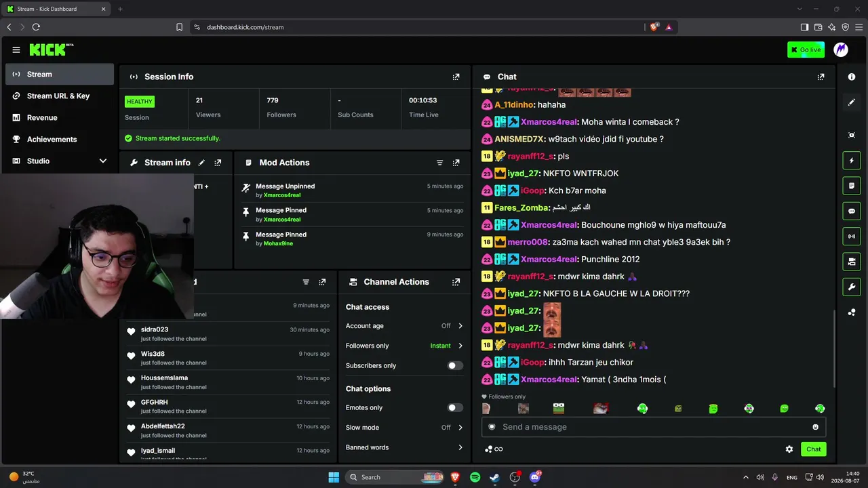Image resolution: width=868 pixels, height=488 pixels.
Task: Click the focus frame icon in right sidebar
Action: (x=852, y=135)
